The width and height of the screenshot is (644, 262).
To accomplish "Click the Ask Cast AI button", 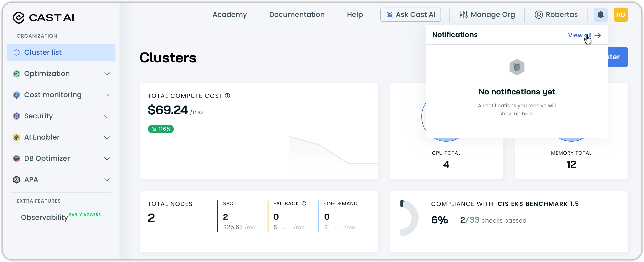I will coord(411,15).
